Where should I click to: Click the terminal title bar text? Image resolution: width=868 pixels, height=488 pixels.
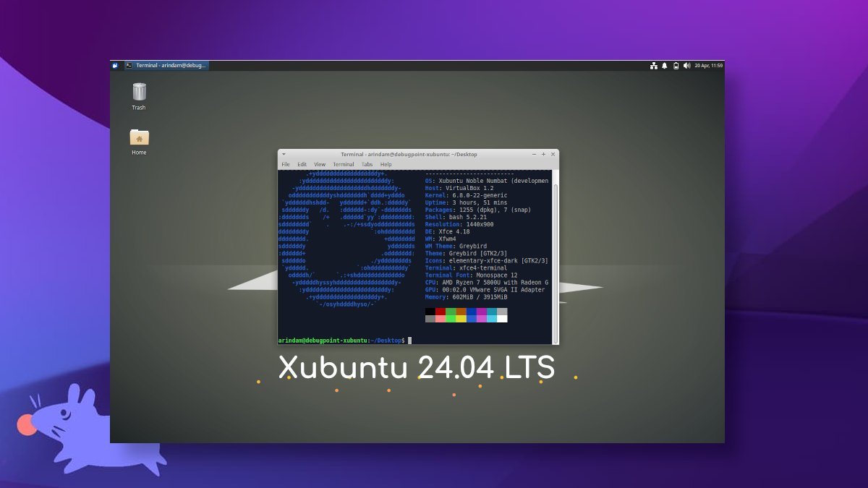(409, 154)
